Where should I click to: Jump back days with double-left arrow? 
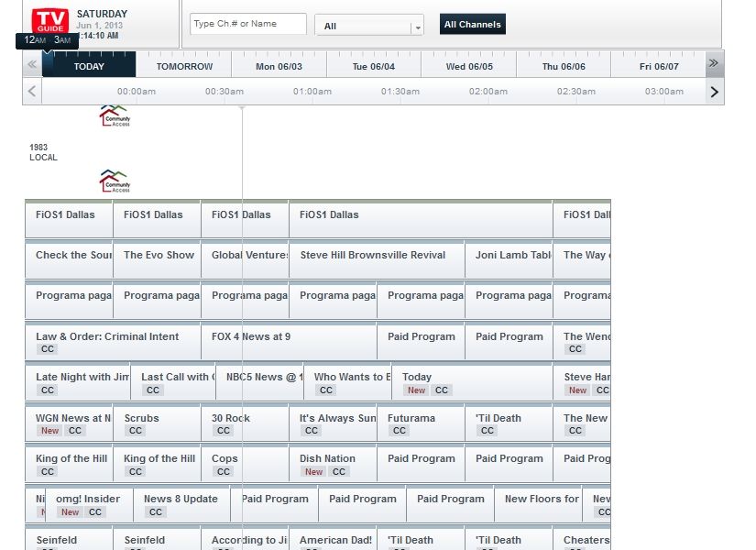pos(32,63)
